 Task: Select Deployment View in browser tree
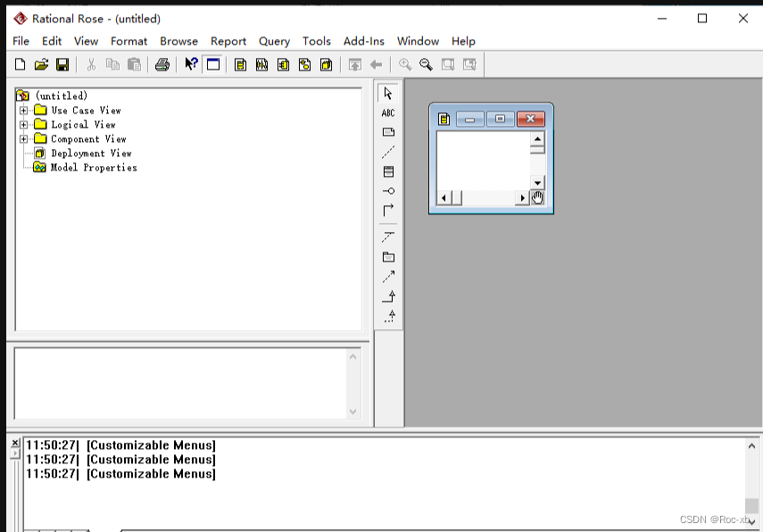pos(91,154)
